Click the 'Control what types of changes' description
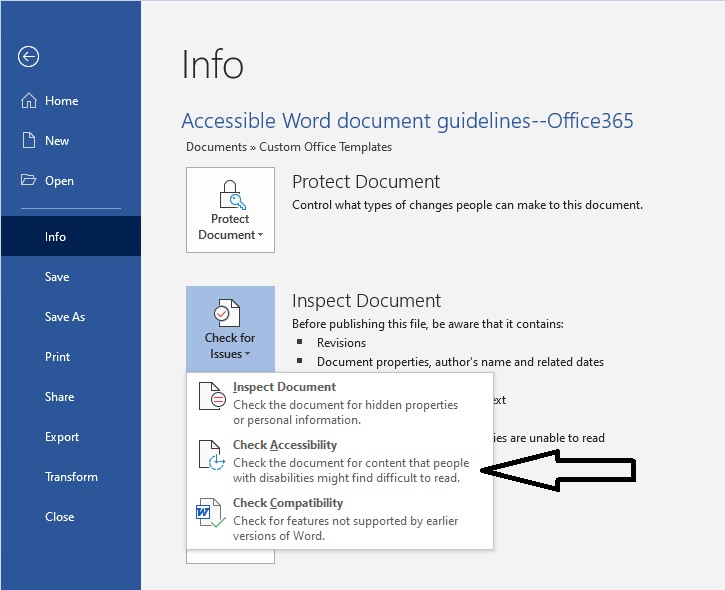The height and width of the screenshot is (590, 725). (x=467, y=205)
